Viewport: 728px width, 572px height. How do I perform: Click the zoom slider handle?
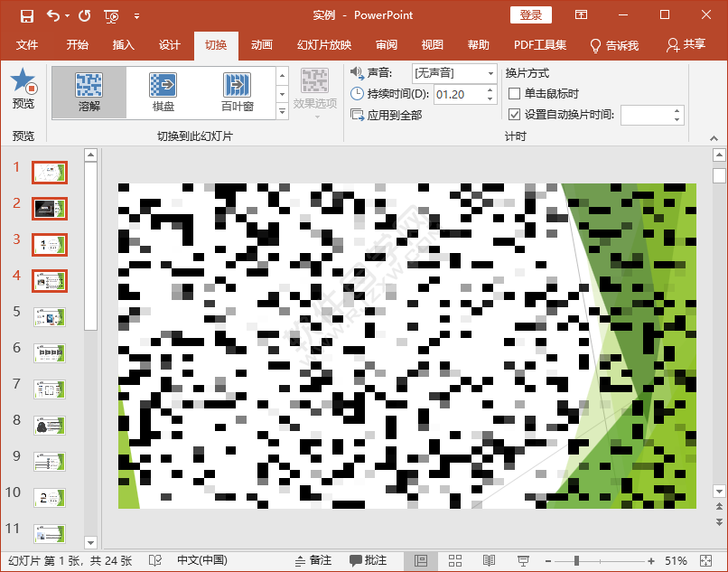[x=576, y=560]
